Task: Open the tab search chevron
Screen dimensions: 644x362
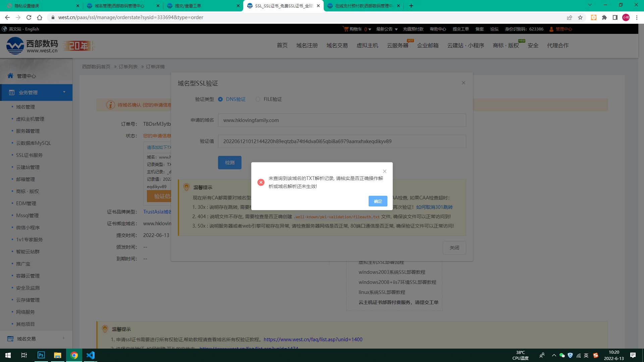Action: point(590,5)
